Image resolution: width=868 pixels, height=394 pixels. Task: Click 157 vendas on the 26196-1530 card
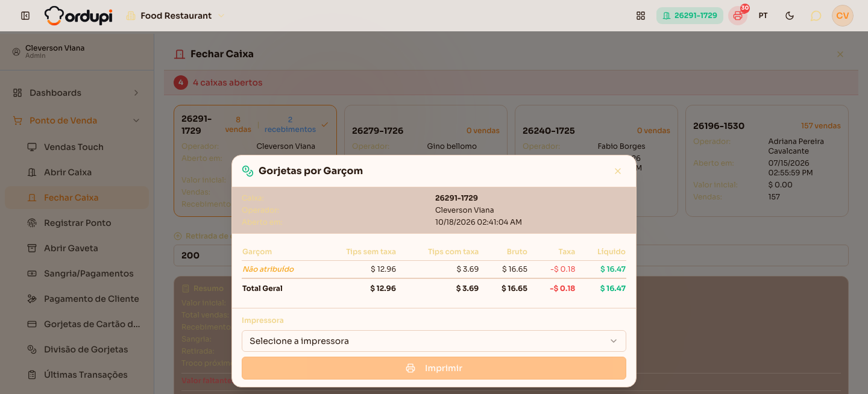point(820,126)
